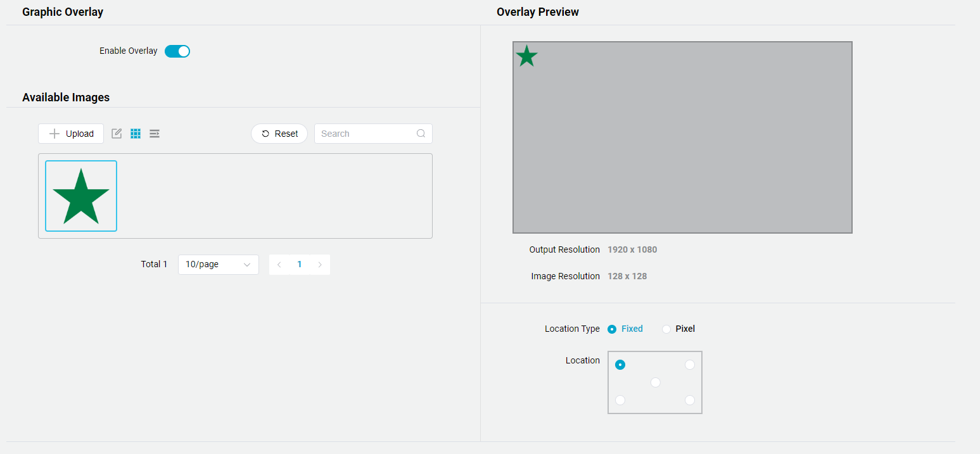
Task: Choose bottom-right overlay location
Action: tap(690, 400)
